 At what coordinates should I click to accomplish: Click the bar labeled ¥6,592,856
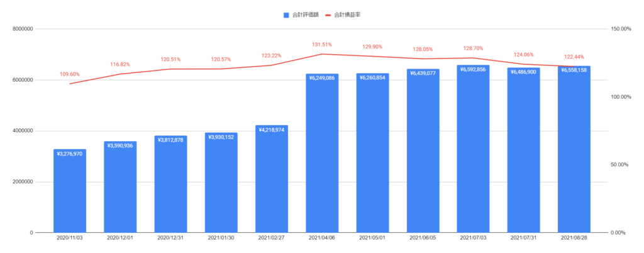(x=473, y=149)
